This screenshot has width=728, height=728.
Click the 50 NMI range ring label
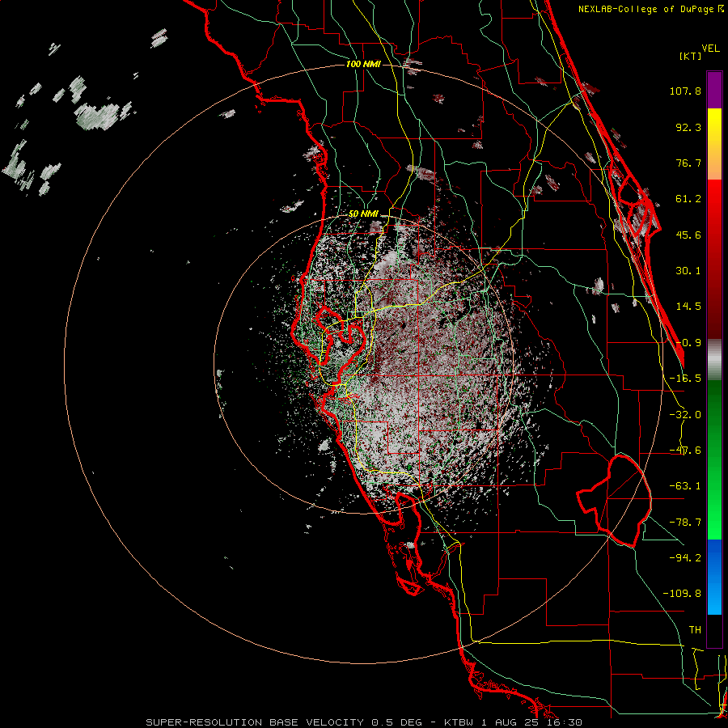point(363,214)
